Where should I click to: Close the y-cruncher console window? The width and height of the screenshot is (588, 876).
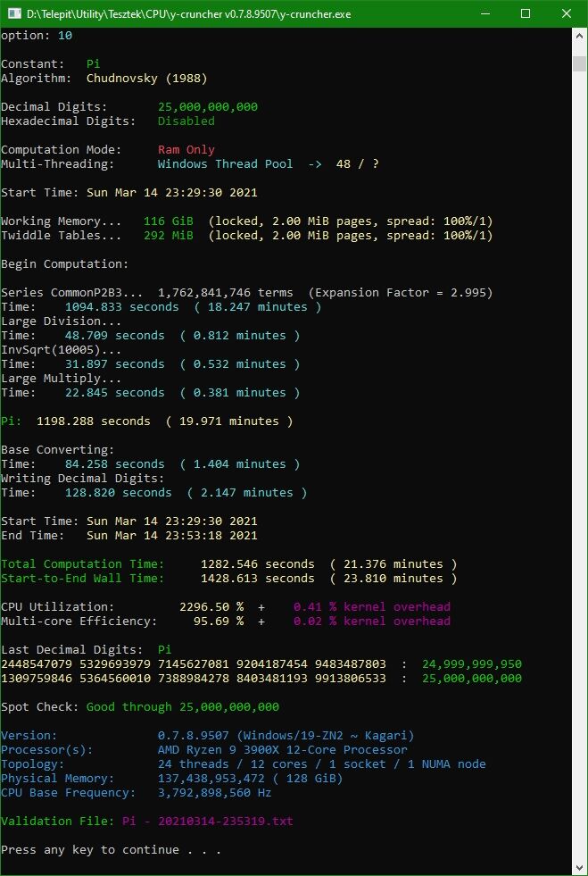pos(566,14)
